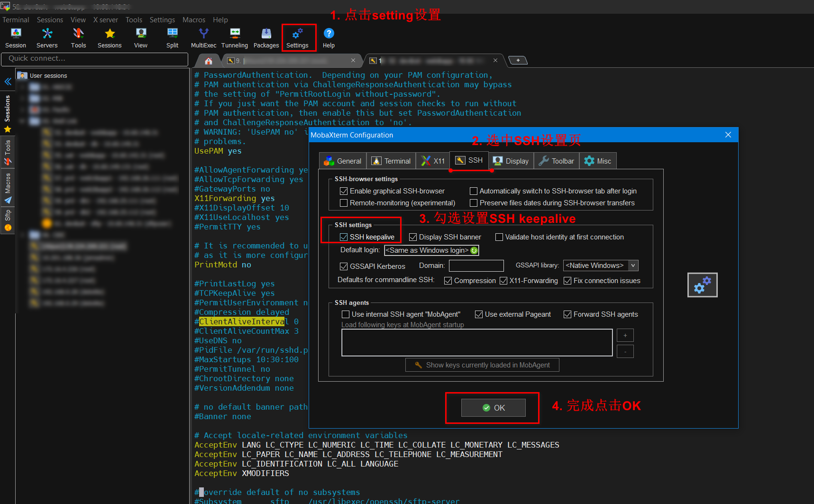Screen dimensions: 814x504
Task: Open the Sessions menu in menu bar
Action: tap(50, 20)
